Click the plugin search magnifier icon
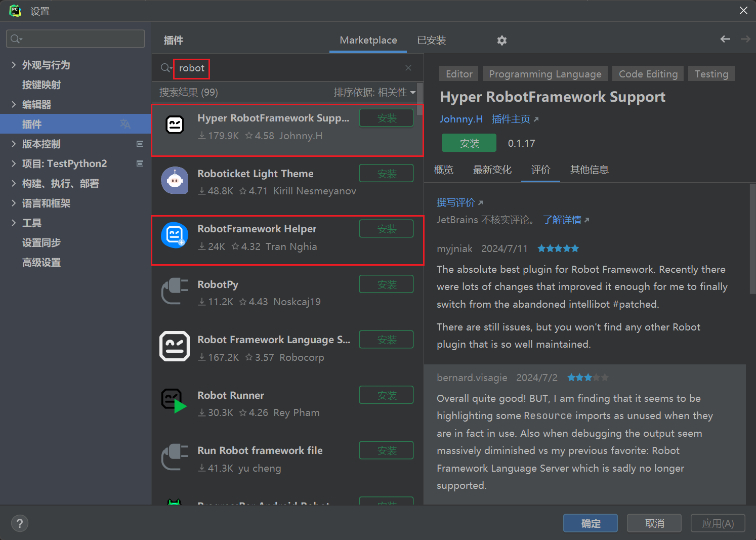756x540 pixels. coord(166,68)
